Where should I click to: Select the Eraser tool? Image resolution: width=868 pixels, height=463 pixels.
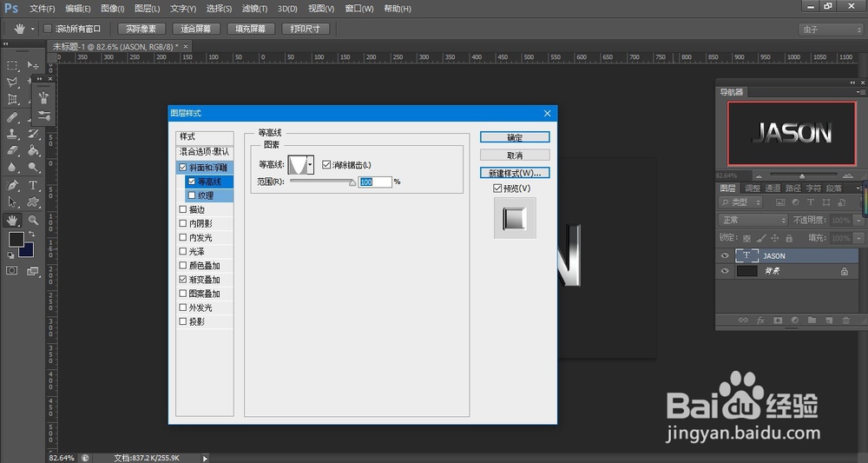tap(11, 150)
